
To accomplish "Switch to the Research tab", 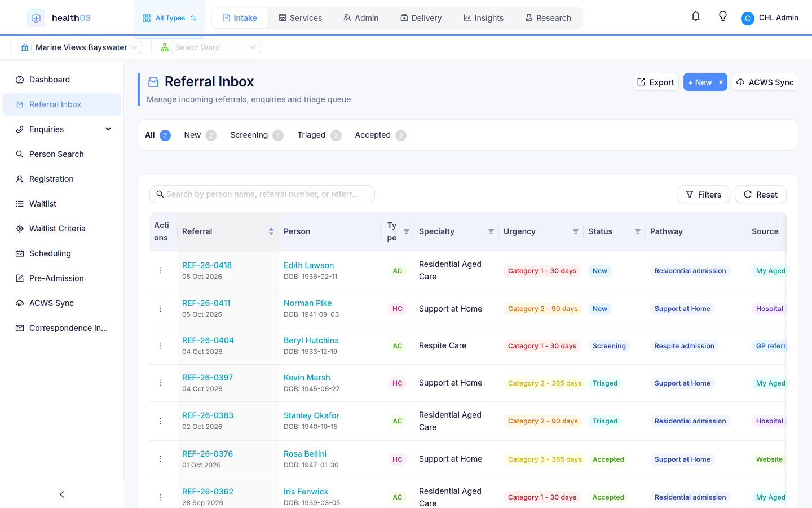I will 548,18.
